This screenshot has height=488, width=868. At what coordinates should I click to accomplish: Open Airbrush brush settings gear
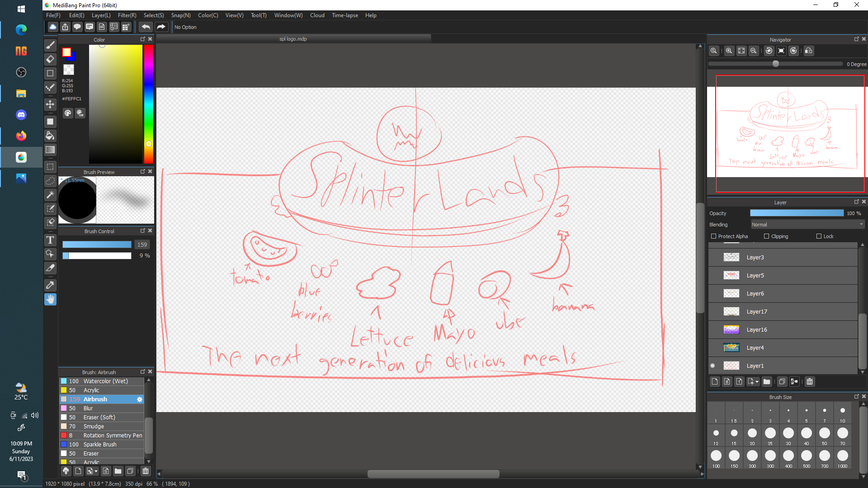pyautogui.click(x=140, y=399)
